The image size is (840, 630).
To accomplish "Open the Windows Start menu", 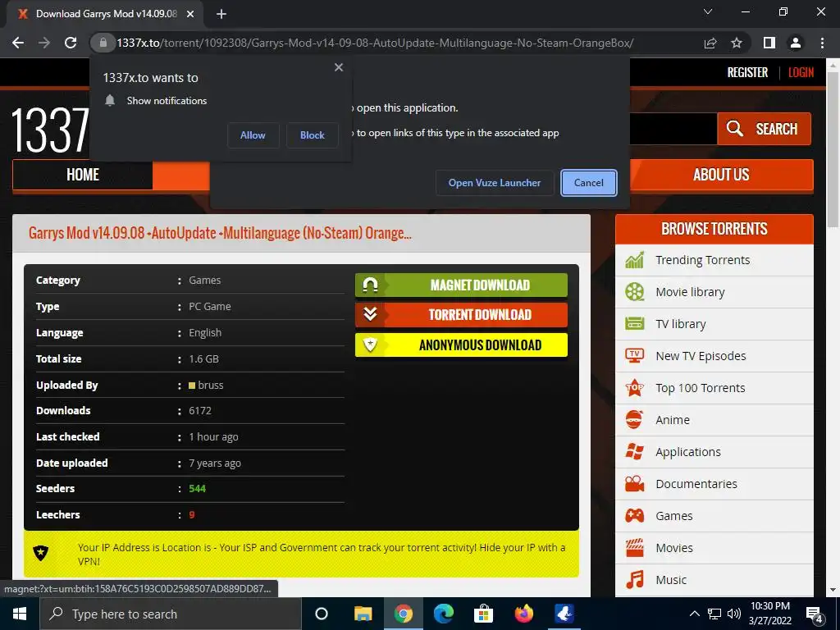I will tap(20, 614).
